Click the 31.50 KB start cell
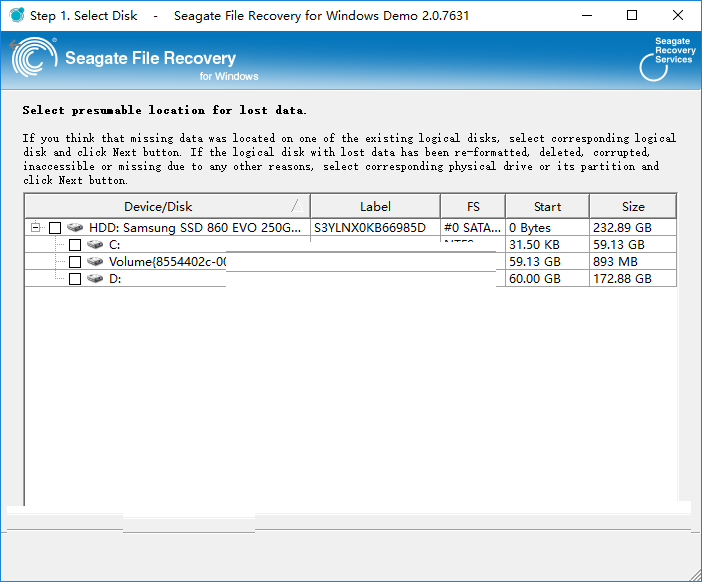Screen dimensions: 702x582 click(547, 245)
